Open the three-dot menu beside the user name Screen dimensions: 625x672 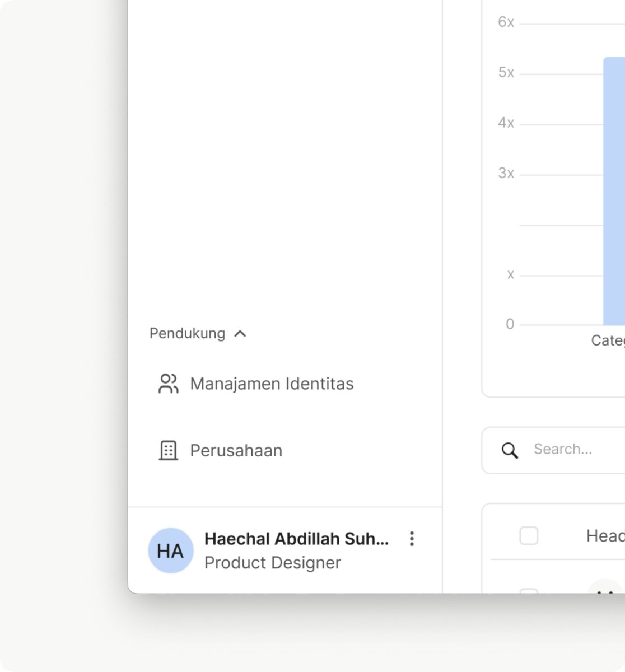pos(412,539)
